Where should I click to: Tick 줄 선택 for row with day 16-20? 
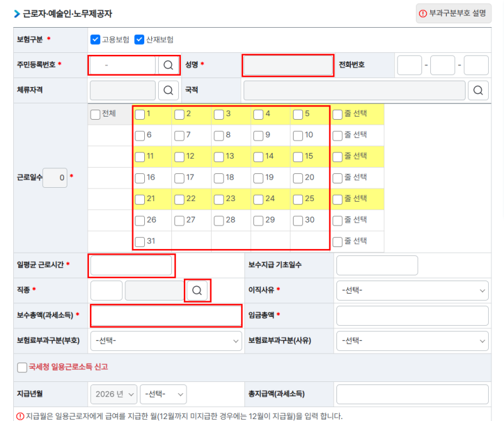[338, 178]
